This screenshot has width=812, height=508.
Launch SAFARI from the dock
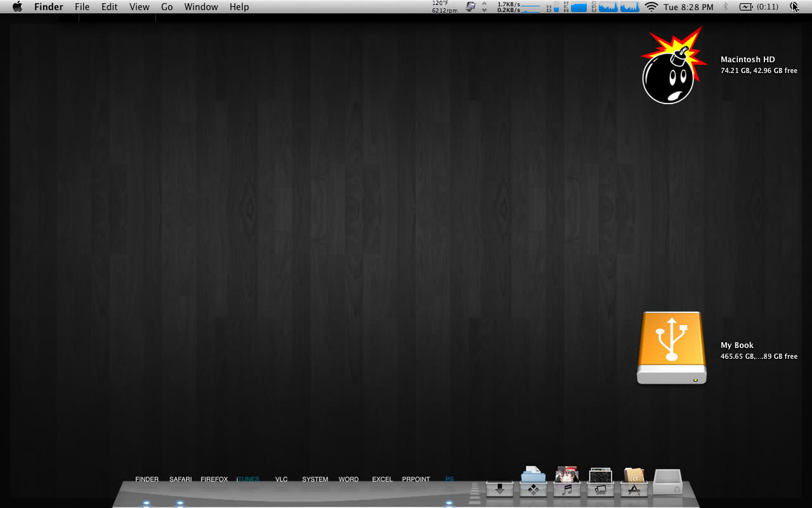pyautogui.click(x=180, y=479)
